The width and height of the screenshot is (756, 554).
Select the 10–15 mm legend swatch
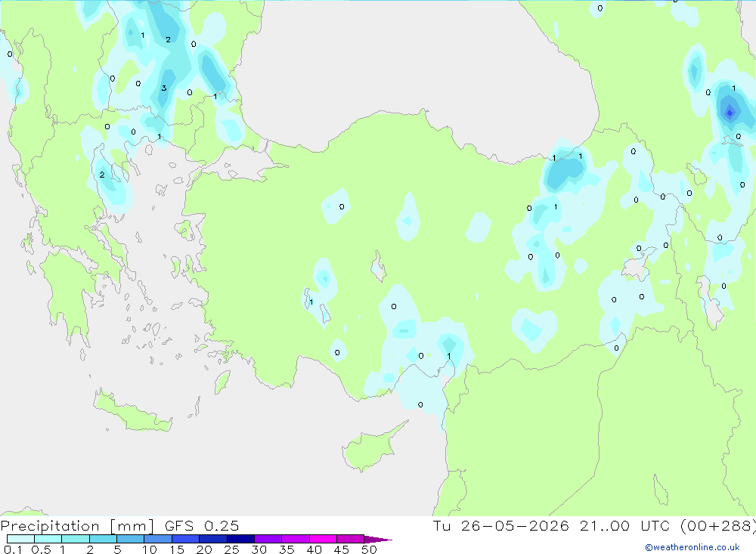158,539
